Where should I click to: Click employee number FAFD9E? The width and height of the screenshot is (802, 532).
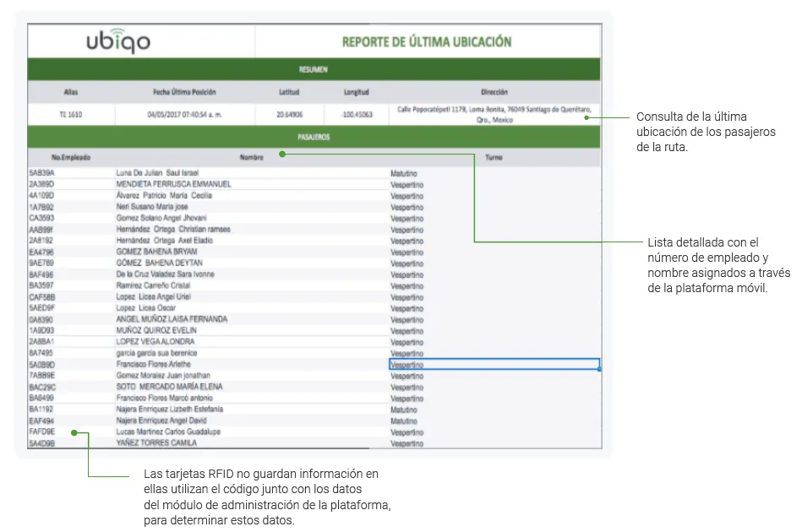42,432
